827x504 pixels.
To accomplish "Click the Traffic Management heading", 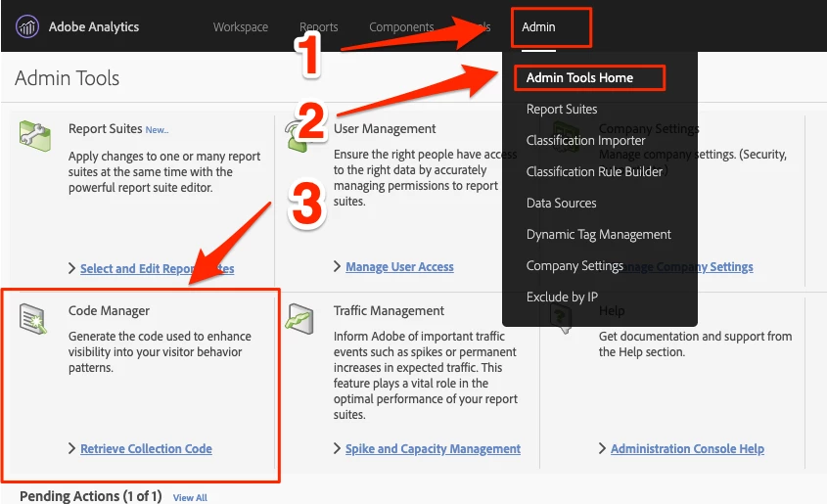I will tap(389, 310).
